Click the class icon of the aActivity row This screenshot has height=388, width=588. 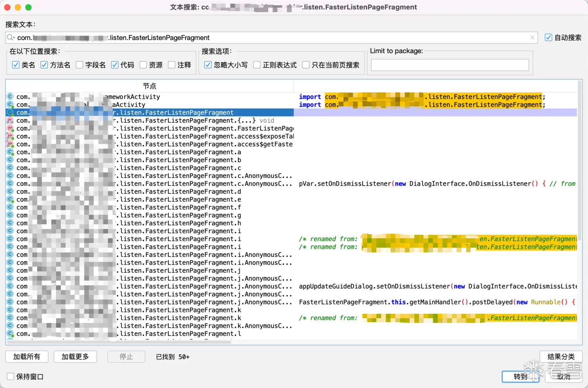(10, 105)
